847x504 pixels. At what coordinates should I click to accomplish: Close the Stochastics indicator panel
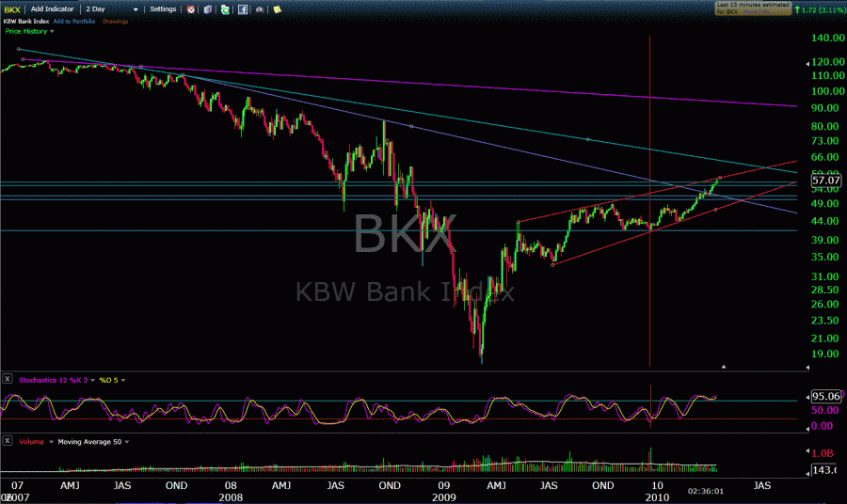tap(7, 379)
